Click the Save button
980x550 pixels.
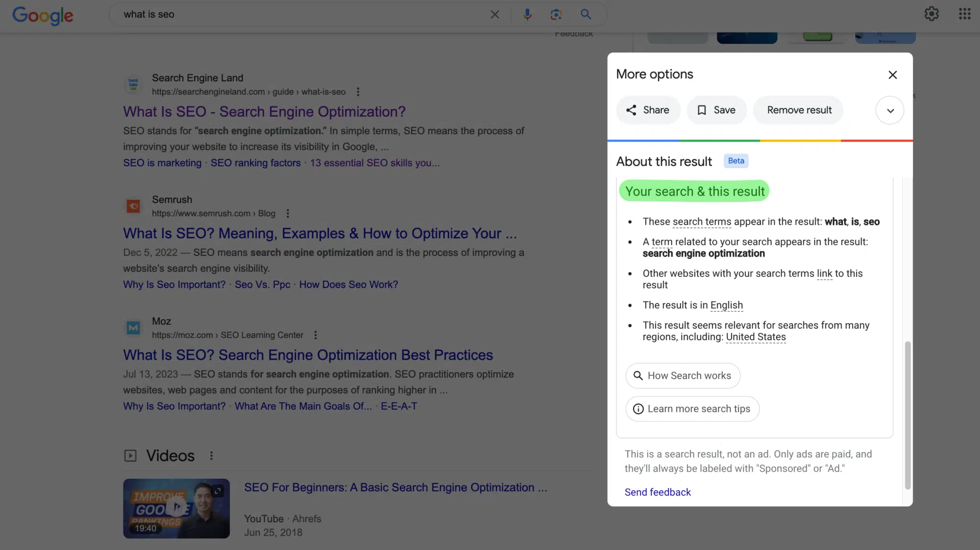click(716, 110)
